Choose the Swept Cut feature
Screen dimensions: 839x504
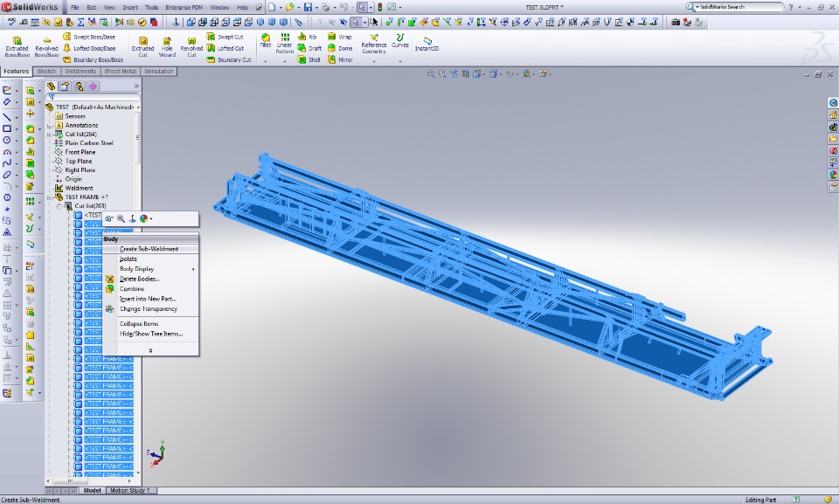(225, 37)
